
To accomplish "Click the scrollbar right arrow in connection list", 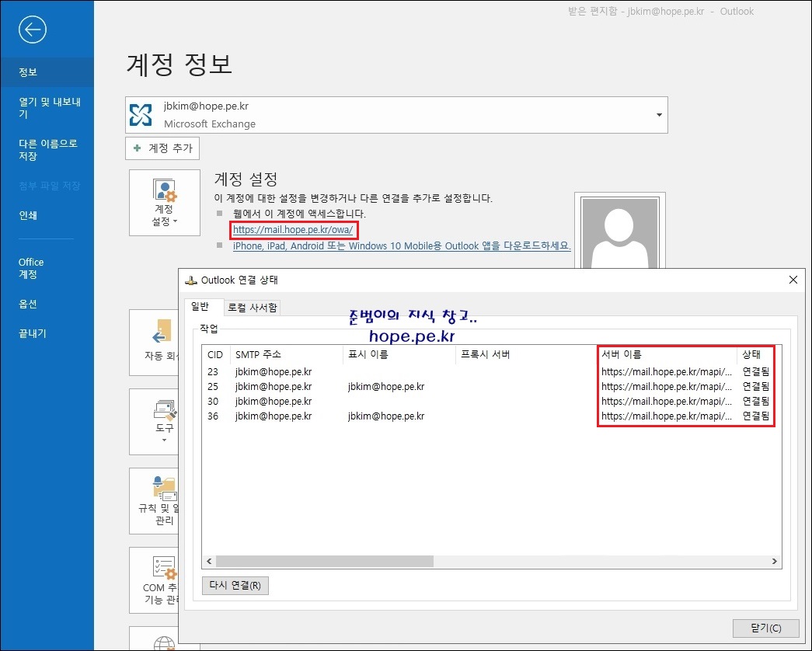I will click(774, 561).
